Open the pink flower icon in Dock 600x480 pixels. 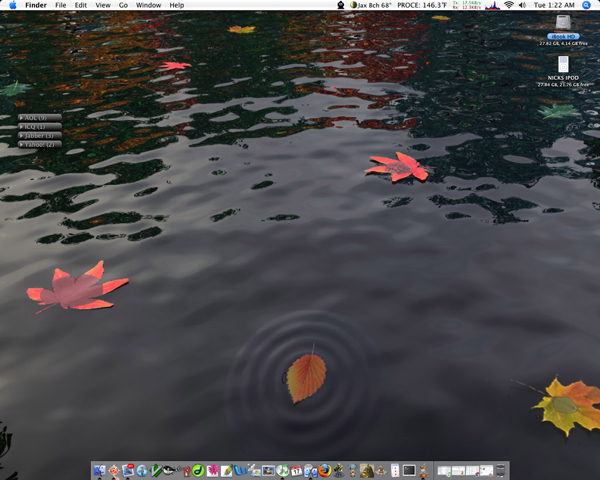[x=212, y=470]
